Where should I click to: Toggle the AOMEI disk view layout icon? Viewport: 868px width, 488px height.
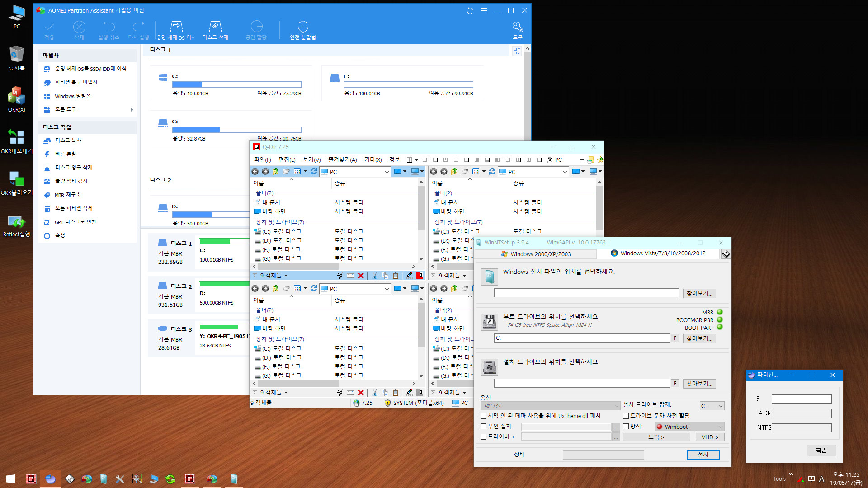[517, 51]
